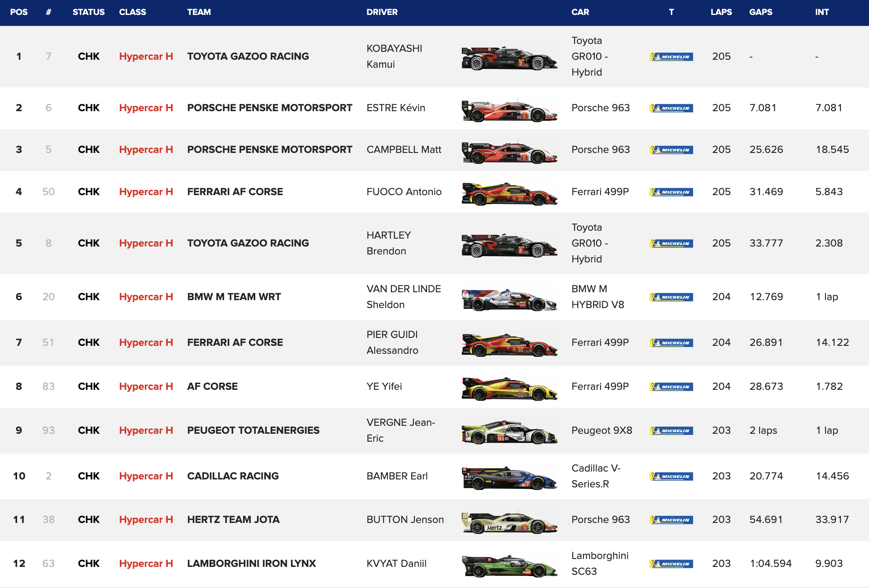Select driver name ESTRE Kévin
The image size is (869, 588).
(395, 108)
